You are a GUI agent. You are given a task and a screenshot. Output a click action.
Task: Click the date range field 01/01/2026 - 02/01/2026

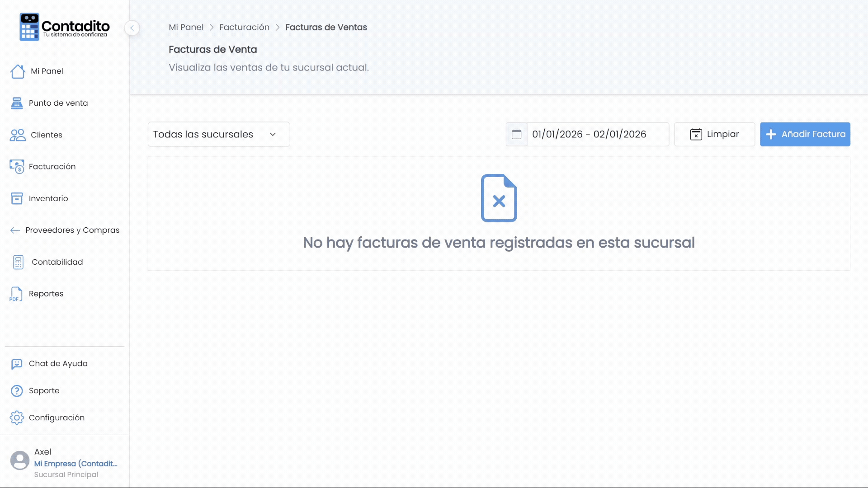598,134
